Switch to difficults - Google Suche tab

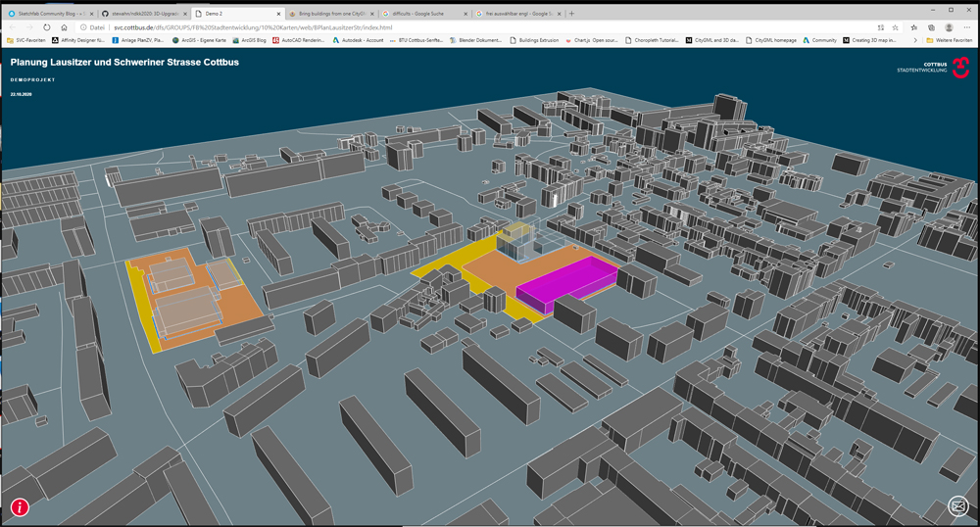tap(424, 13)
